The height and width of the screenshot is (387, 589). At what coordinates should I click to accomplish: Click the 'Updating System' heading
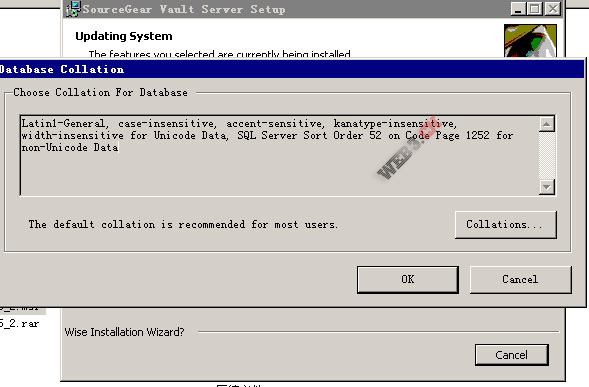[x=124, y=36]
